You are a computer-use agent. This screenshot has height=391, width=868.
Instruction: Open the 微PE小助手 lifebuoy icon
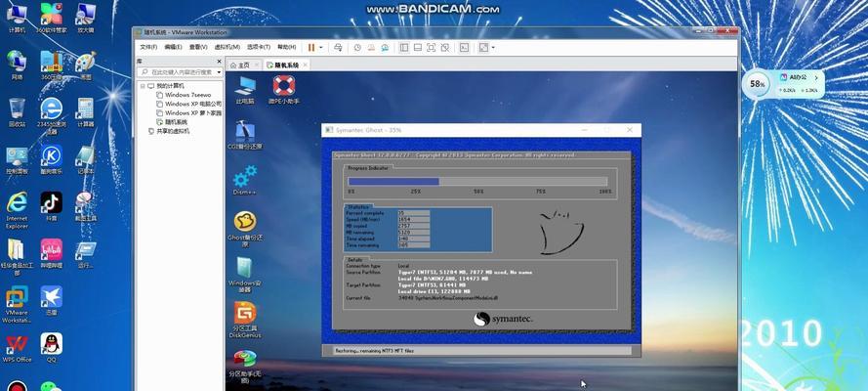(283, 90)
